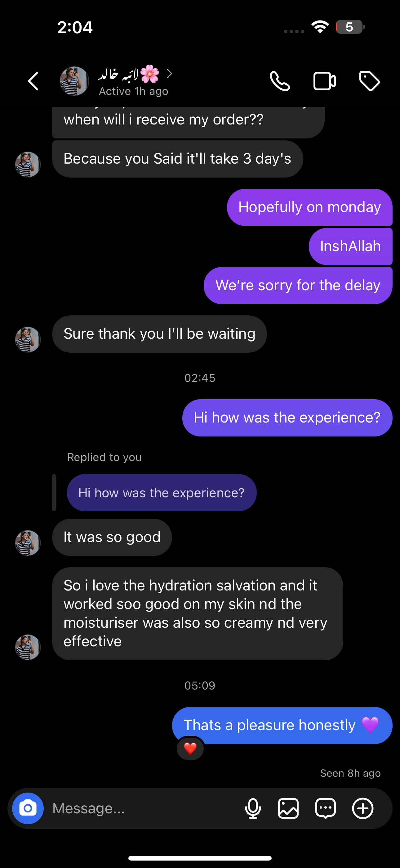
Task: Tap the back arrow icon
Action: (33, 81)
